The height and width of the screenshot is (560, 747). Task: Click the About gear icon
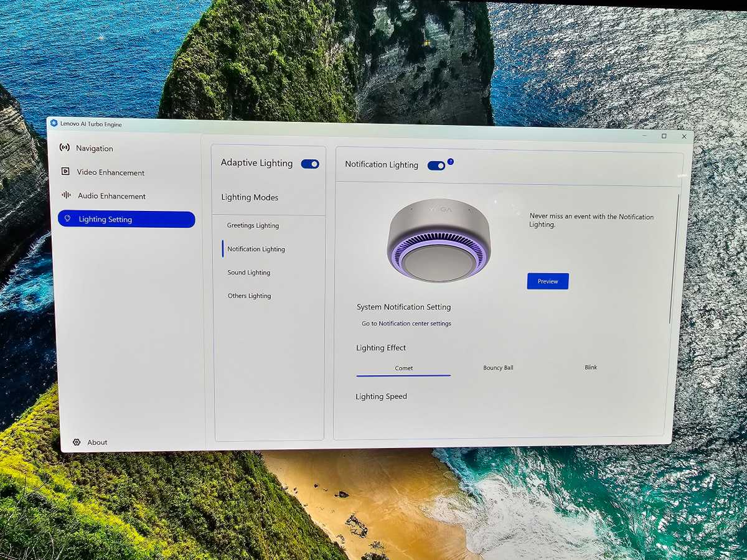point(76,442)
